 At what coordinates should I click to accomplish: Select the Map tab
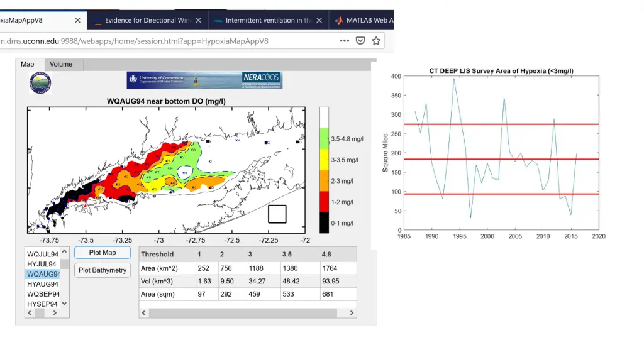point(28,64)
